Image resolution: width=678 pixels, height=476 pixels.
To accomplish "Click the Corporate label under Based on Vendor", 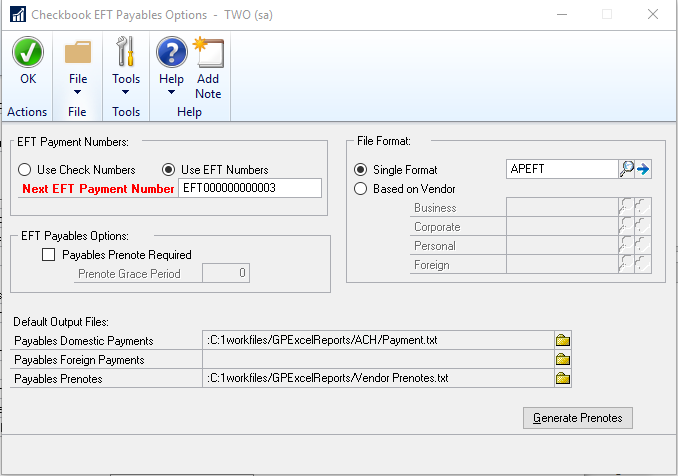I will coord(437,227).
